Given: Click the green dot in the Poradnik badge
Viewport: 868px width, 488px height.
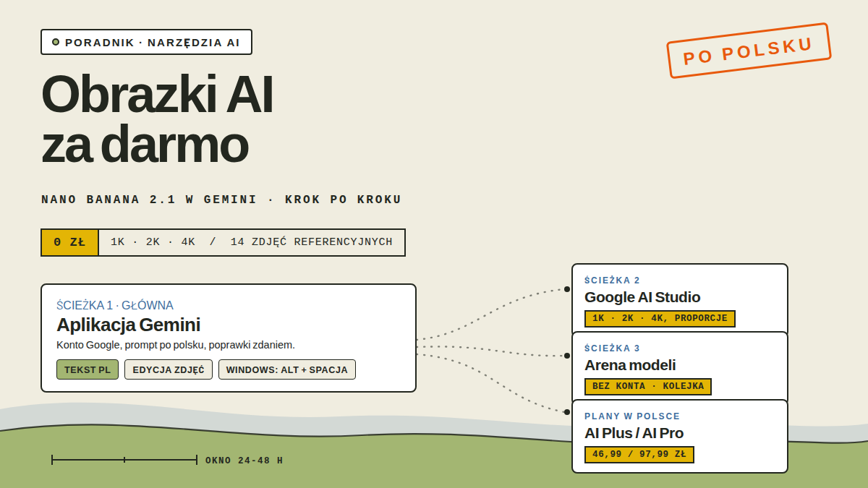Looking at the screenshot, I should click(x=56, y=42).
